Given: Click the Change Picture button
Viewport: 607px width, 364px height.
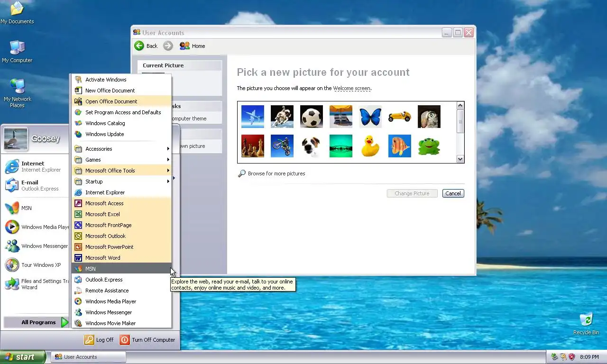Looking at the screenshot, I should click(x=412, y=193).
